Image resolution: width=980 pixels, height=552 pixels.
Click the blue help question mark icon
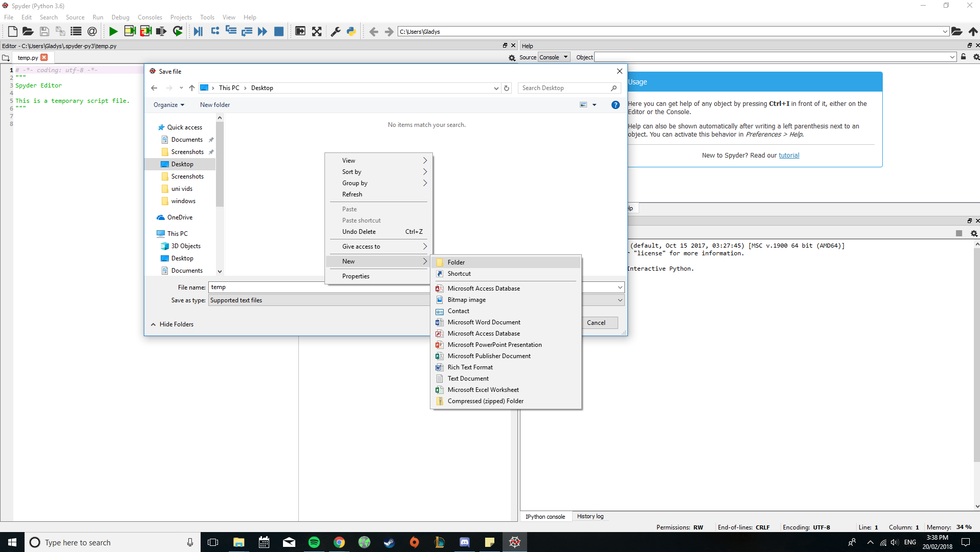[x=616, y=105]
